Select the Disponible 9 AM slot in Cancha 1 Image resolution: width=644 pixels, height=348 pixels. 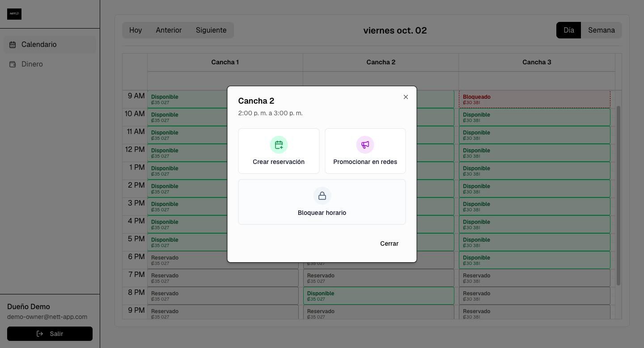tap(188, 99)
